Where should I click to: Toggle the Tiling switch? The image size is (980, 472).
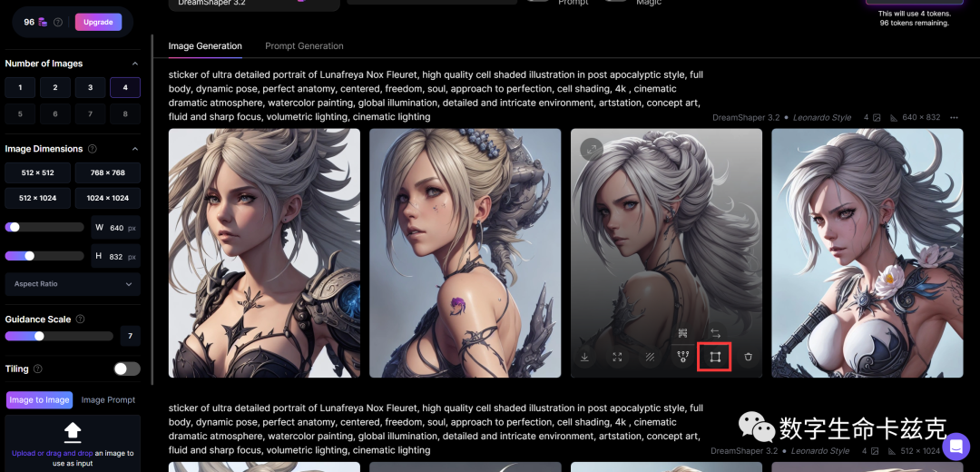coord(127,369)
